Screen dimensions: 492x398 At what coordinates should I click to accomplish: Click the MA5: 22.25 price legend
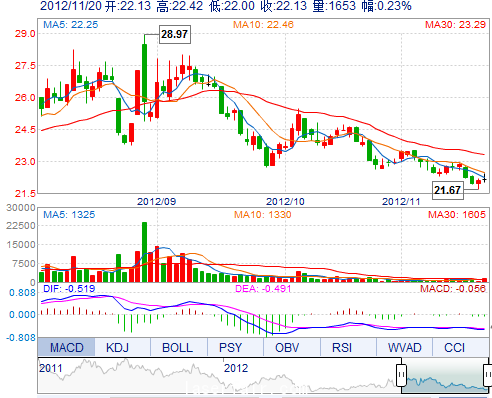click(x=71, y=25)
